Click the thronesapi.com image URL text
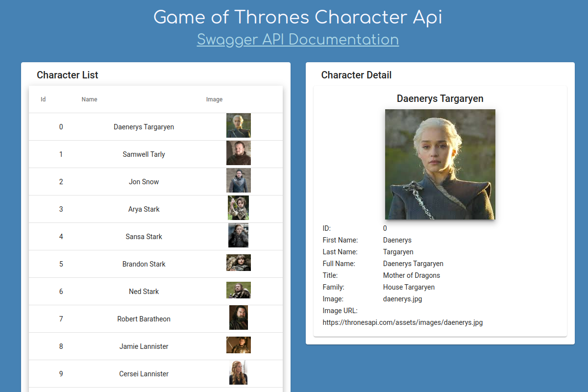This screenshot has height=392, width=588. (x=403, y=322)
